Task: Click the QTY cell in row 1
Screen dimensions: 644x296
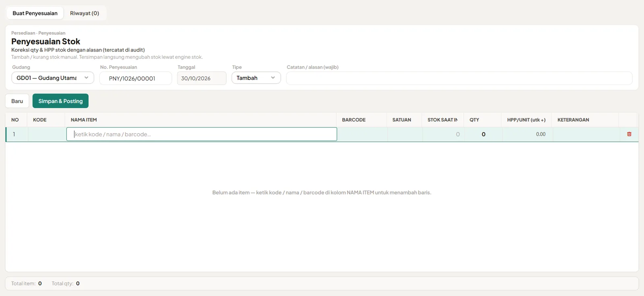Action: 483,134
